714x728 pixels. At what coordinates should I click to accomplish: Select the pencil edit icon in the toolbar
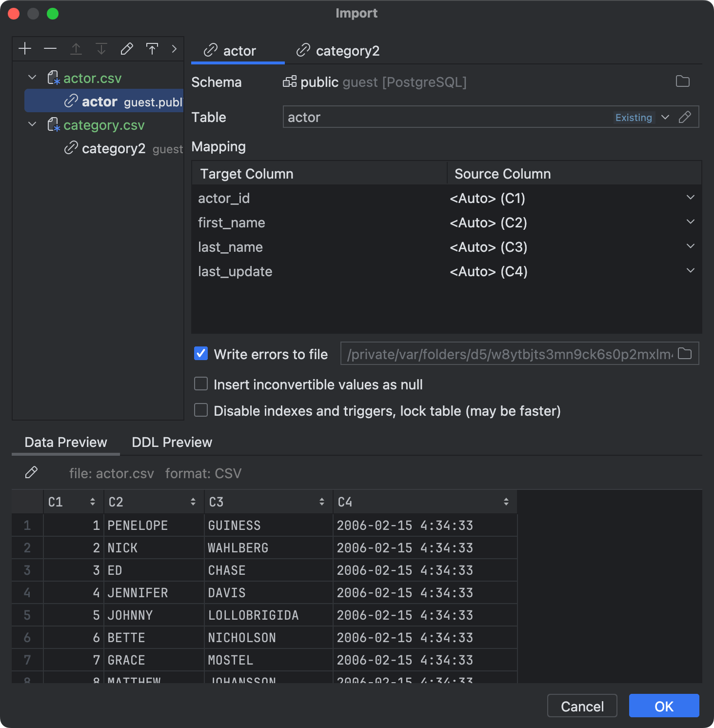[127, 48]
